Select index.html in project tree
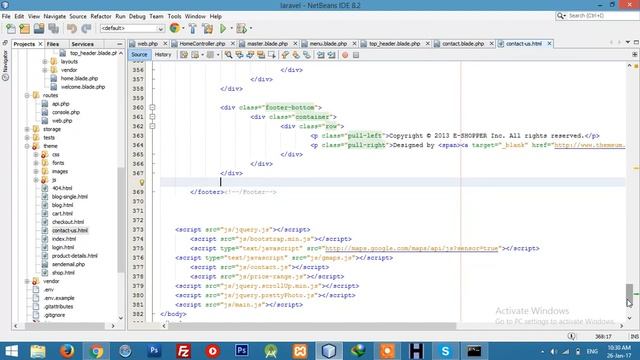Image resolution: width=640 pixels, height=360 pixels. coord(64,239)
